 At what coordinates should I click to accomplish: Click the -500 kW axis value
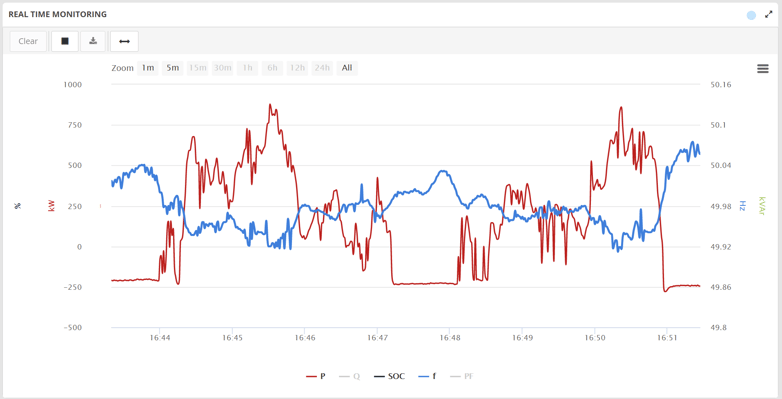(x=72, y=328)
